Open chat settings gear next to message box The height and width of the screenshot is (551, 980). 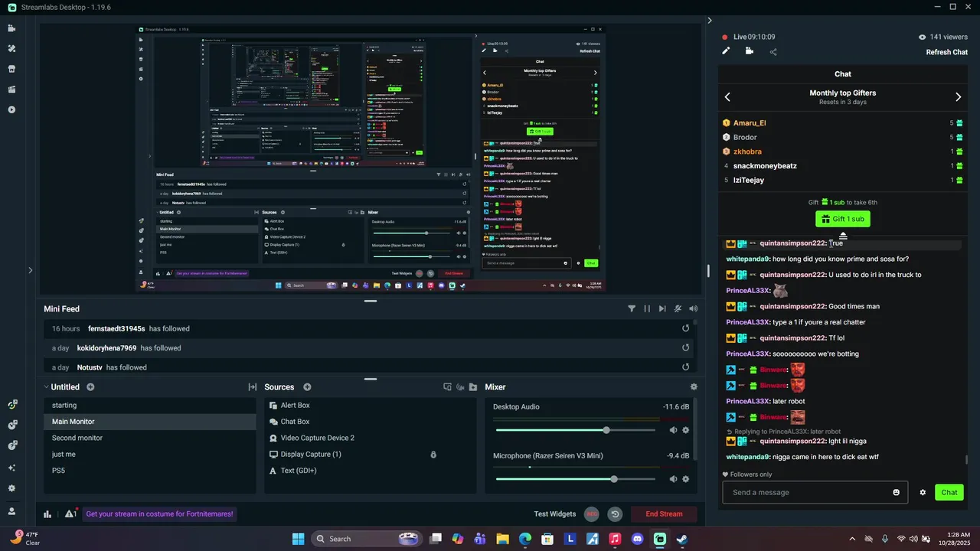click(x=923, y=492)
